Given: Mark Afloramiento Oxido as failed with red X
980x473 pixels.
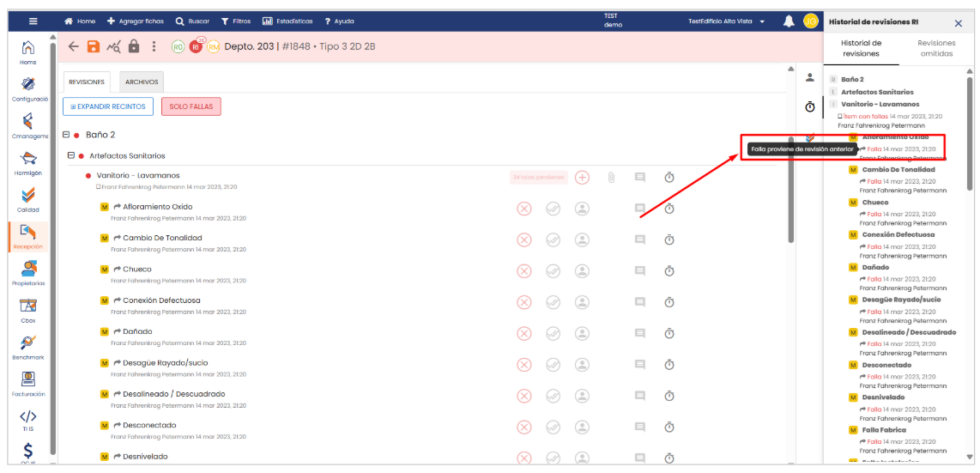Looking at the screenshot, I should point(524,209).
